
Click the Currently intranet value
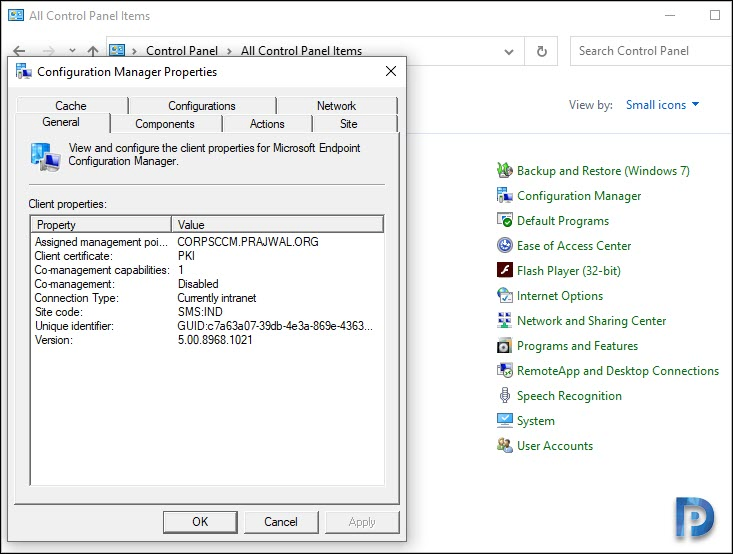pos(217,298)
